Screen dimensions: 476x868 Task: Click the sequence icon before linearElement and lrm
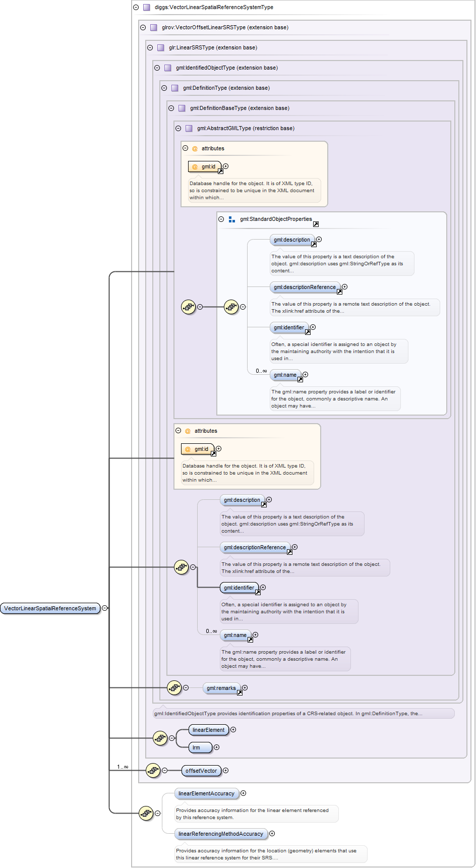[160, 738]
